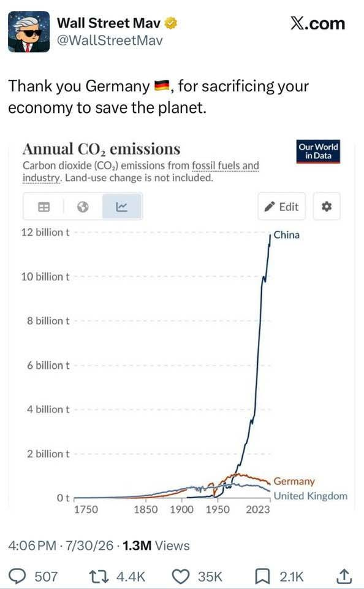Open the Our World in Data logo

318,152
